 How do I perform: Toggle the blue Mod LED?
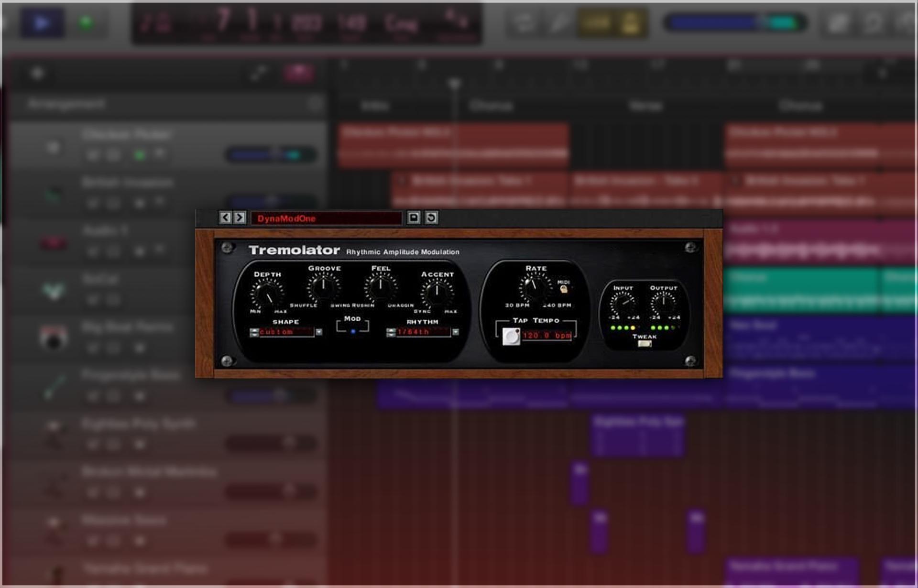(x=353, y=331)
